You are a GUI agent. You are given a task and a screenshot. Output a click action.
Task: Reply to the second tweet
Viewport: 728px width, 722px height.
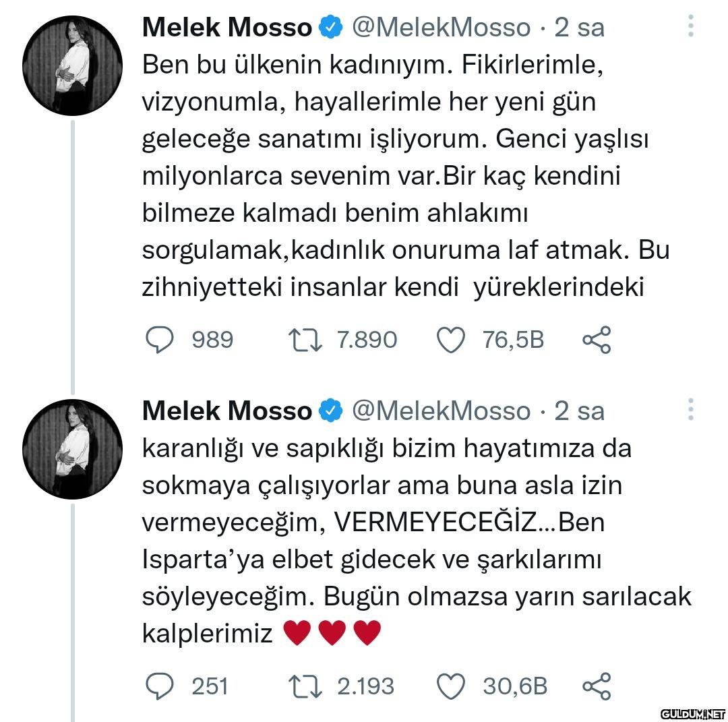click(x=160, y=686)
